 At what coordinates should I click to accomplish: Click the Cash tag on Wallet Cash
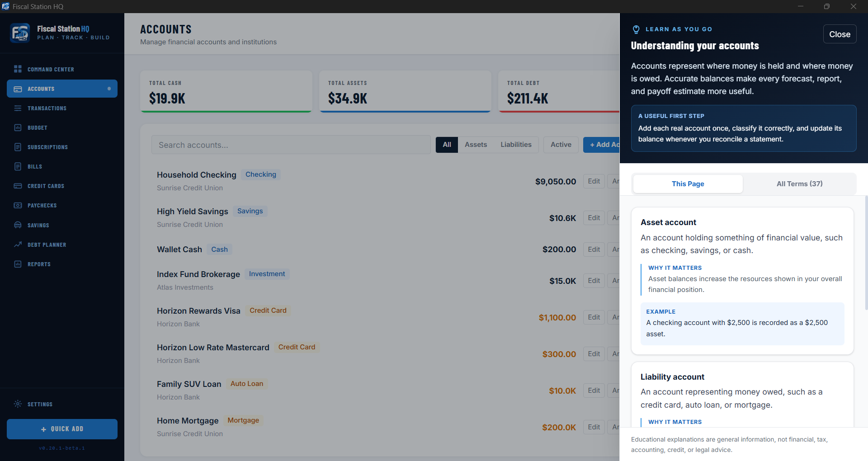(x=219, y=249)
